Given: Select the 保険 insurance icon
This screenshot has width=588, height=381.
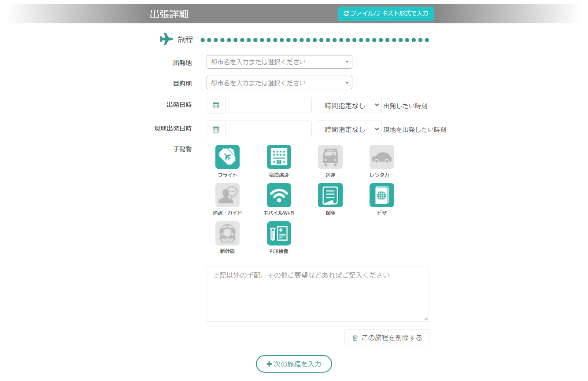Looking at the screenshot, I should tap(330, 195).
